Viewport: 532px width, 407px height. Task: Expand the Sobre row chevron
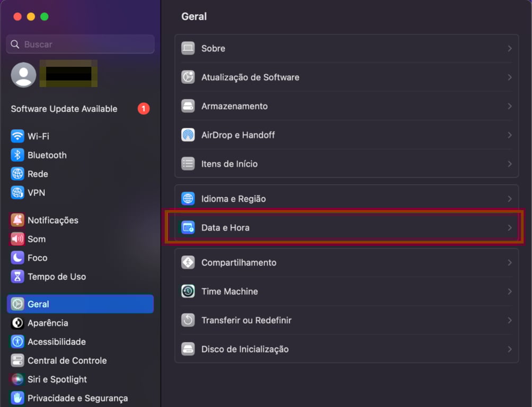point(510,48)
